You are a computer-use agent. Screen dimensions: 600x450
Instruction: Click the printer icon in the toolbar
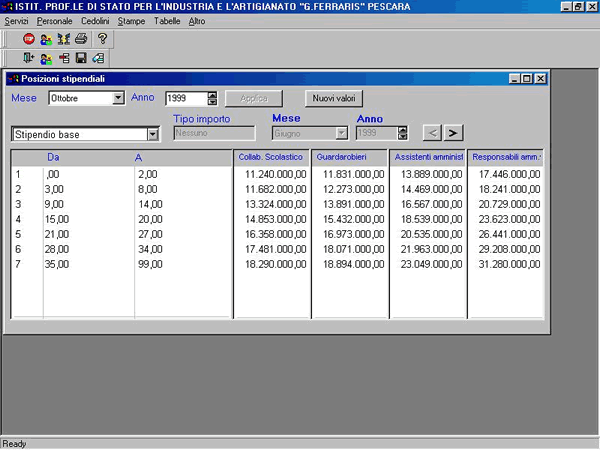pos(81,39)
